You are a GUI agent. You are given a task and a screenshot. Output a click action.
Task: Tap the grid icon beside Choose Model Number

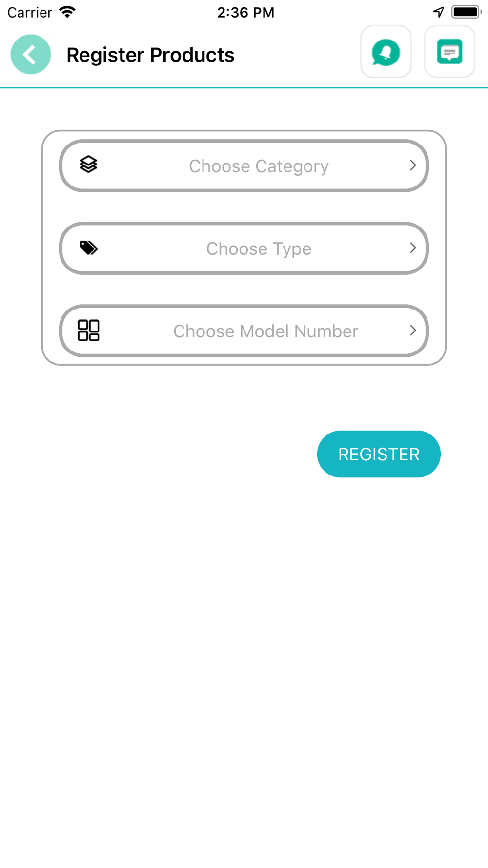(88, 331)
